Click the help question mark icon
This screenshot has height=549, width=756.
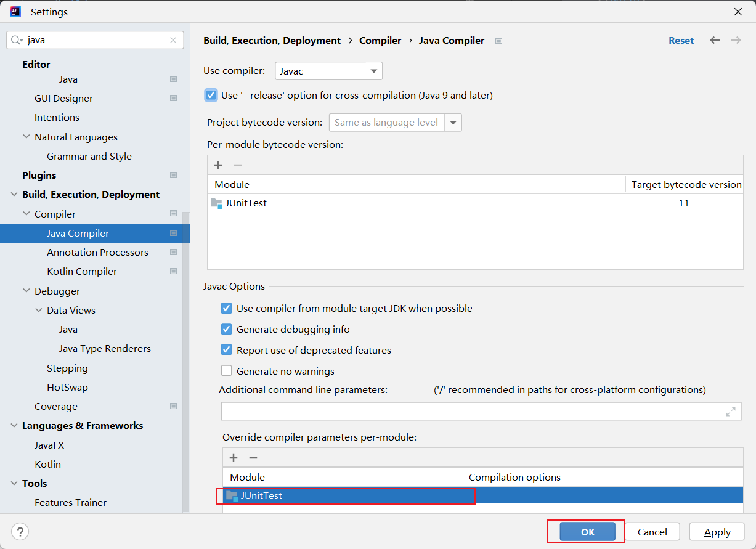(x=20, y=532)
